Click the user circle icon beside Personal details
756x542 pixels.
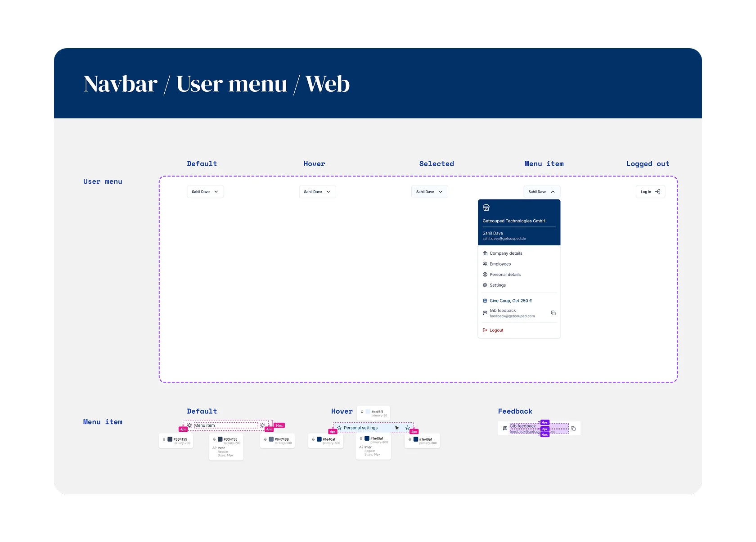point(485,275)
